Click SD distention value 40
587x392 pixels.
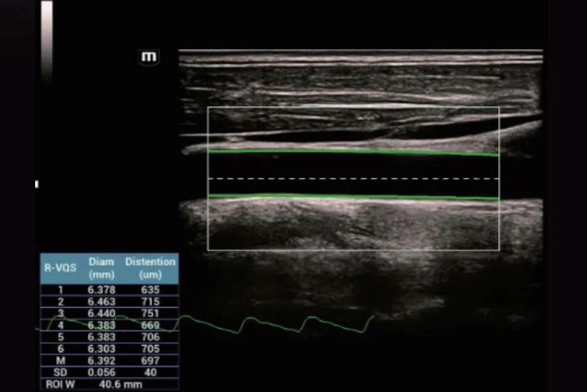click(150, 372)
